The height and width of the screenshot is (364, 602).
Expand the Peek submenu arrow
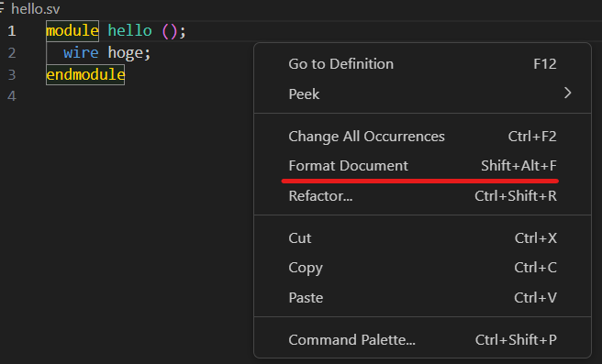(567, 94)
